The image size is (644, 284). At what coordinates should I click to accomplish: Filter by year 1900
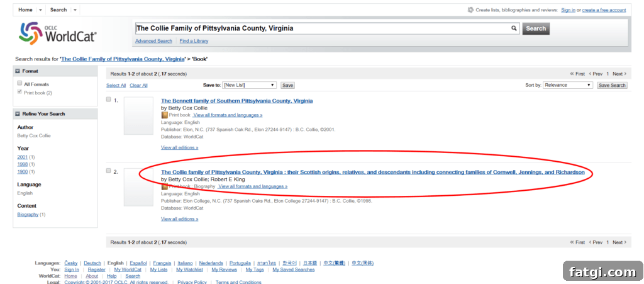coord(22,172)
